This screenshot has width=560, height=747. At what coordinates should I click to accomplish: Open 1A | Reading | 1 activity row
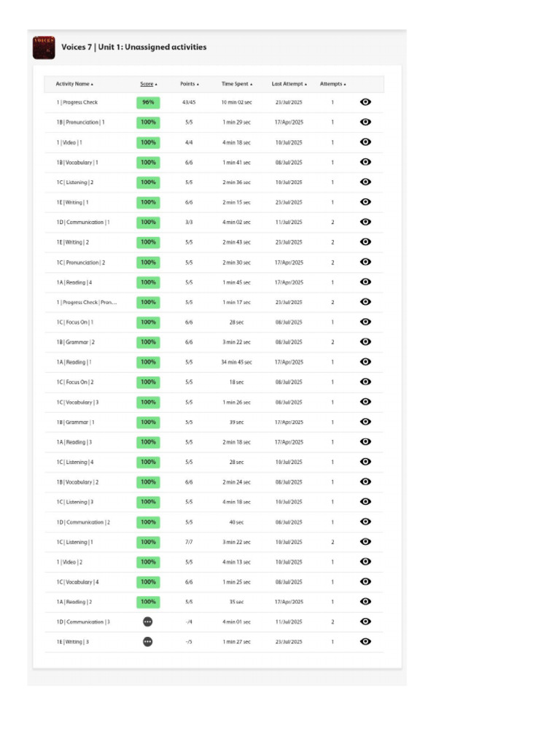pyautogui.click(x=214, y=362)
